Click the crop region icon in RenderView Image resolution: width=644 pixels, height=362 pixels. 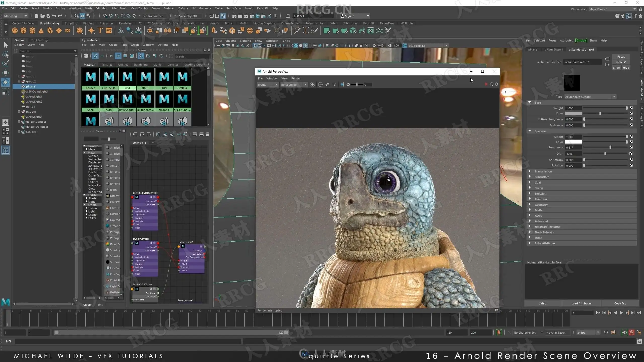coord(342,85)
